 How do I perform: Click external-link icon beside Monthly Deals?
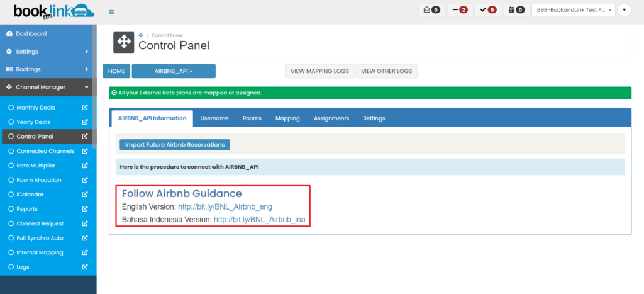click(x=85, y=108)
